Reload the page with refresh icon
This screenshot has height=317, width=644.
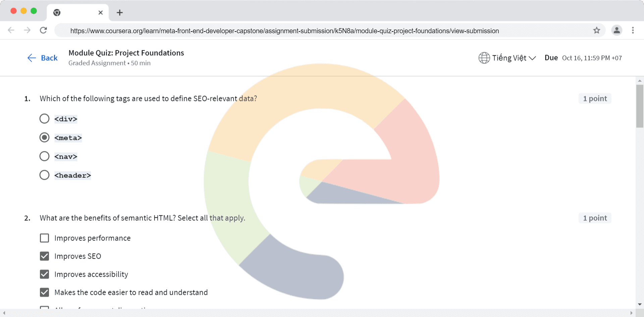click(x=43, y=30)
